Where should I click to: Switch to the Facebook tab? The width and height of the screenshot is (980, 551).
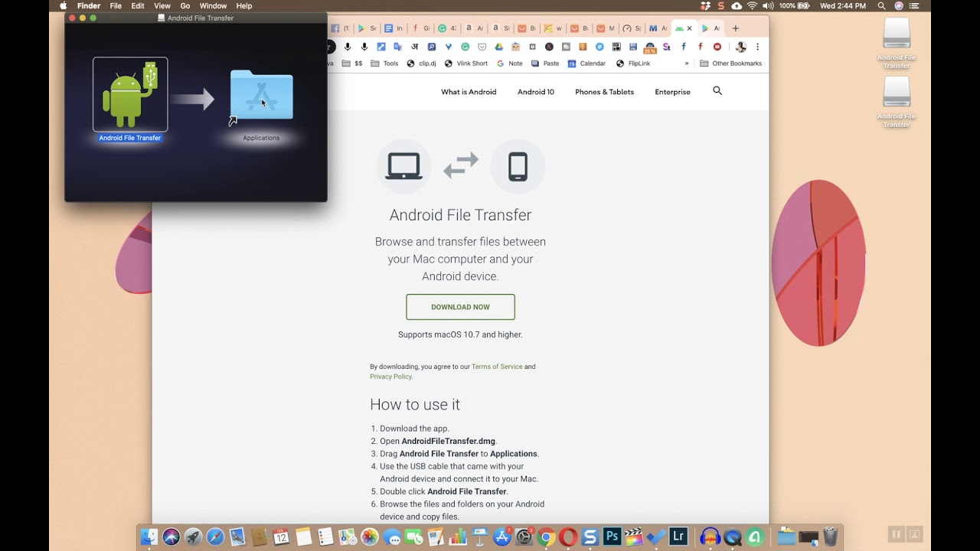[x=341, y=28]
